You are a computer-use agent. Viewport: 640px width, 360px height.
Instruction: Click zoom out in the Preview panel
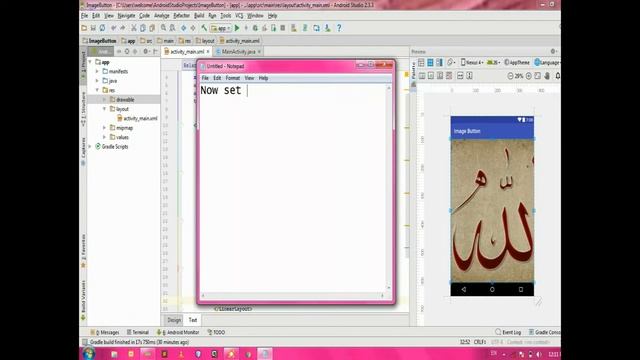click(510, 76)
